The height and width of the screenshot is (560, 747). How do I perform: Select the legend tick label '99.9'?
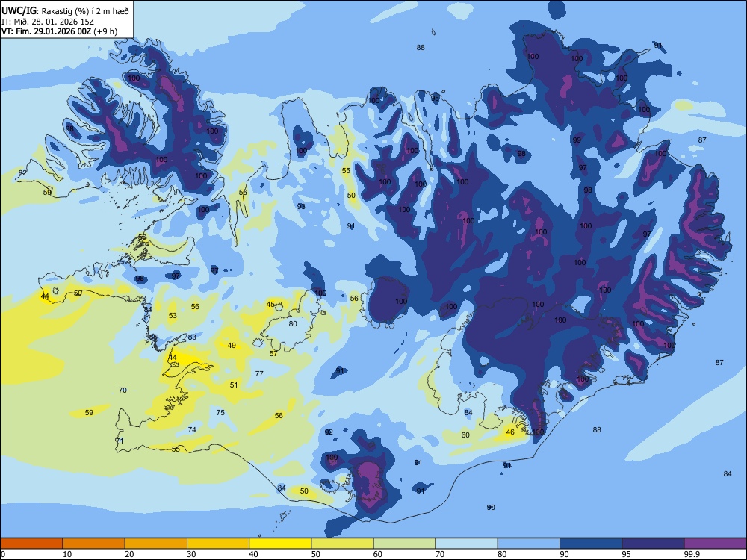pyautogui.click(x=691, y=554)
